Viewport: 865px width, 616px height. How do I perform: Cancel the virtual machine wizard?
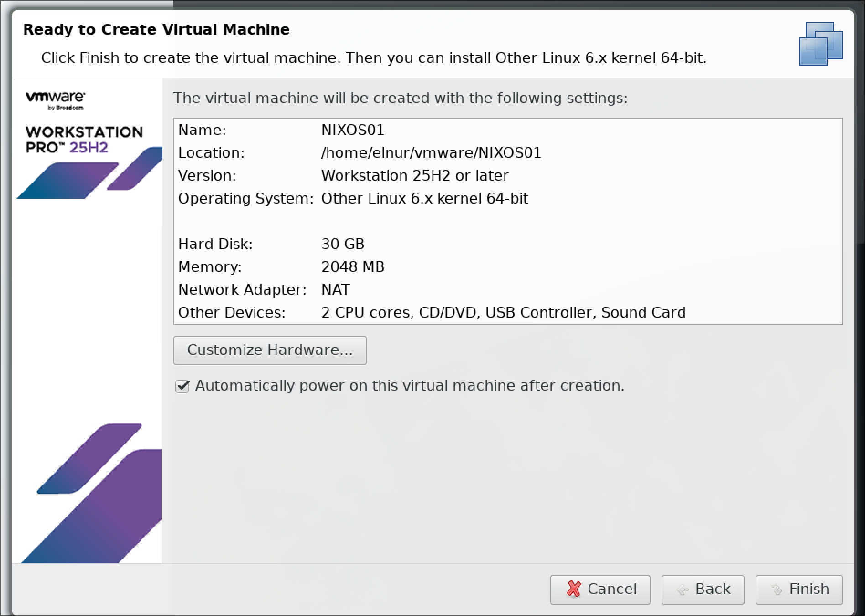point(600,590)
